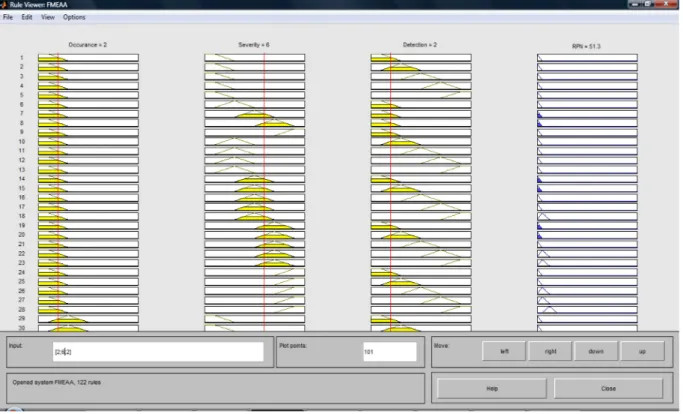Select rule number 20 label
Screen dimensions: 683x414
click(22, 236)
